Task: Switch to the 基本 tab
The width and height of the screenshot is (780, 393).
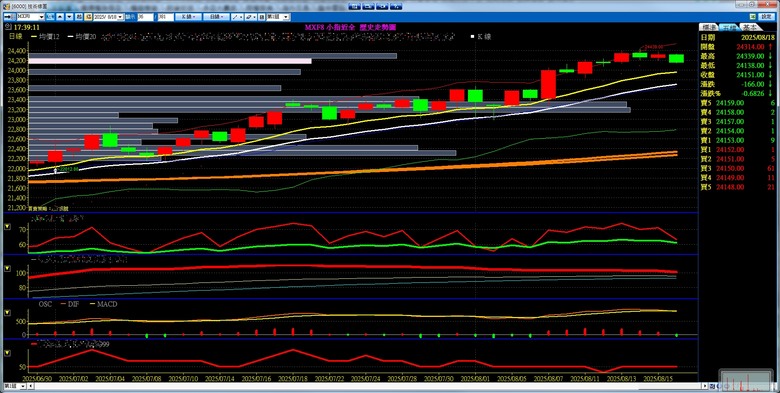Action: 749,27
